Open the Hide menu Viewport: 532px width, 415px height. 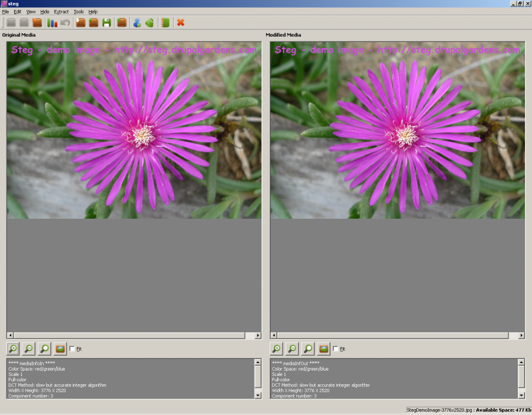[45, 12]
